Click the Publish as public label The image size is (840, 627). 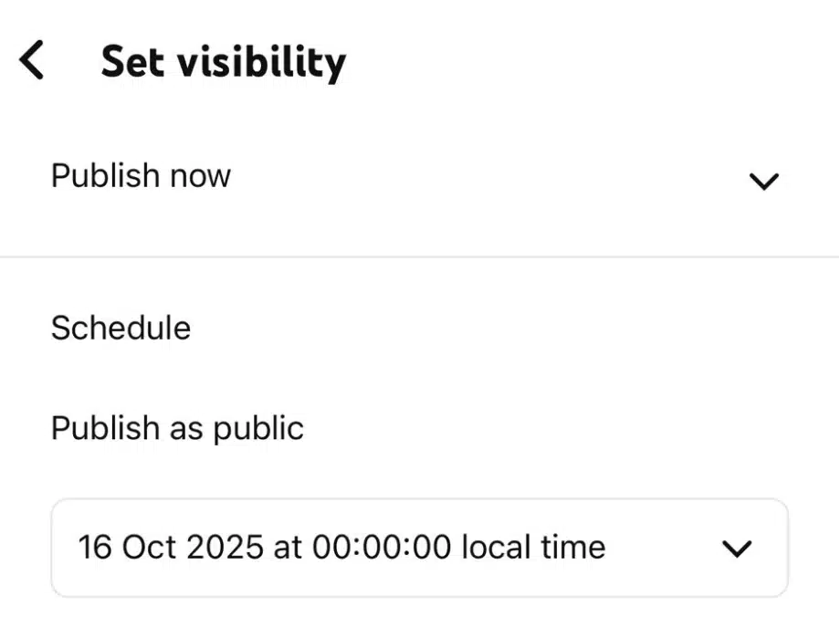coord(177,428)
